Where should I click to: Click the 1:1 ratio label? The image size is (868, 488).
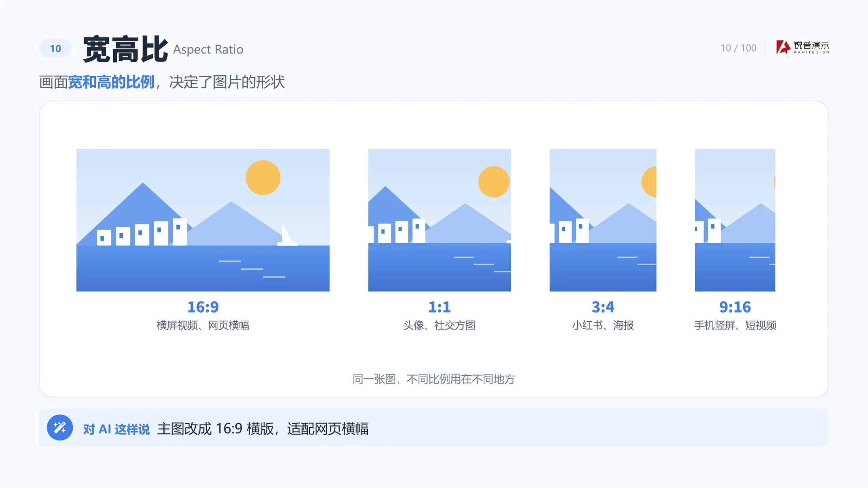(440, 307)
